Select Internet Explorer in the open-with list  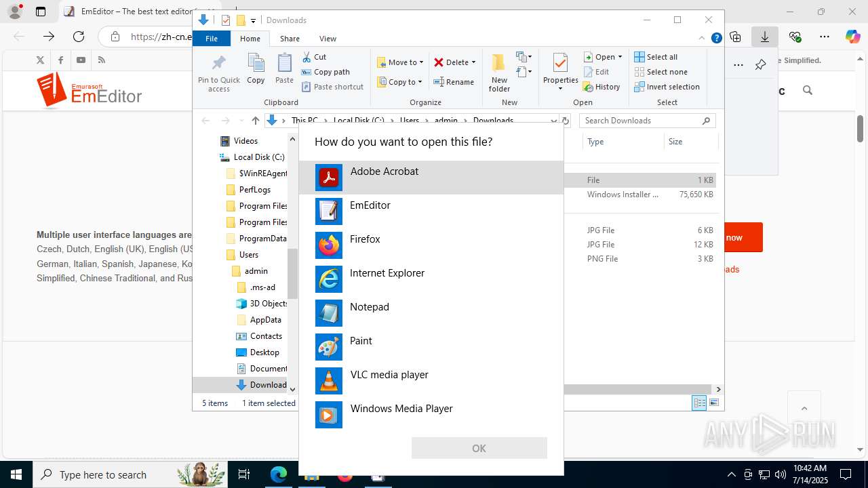(x=431, y=279)
